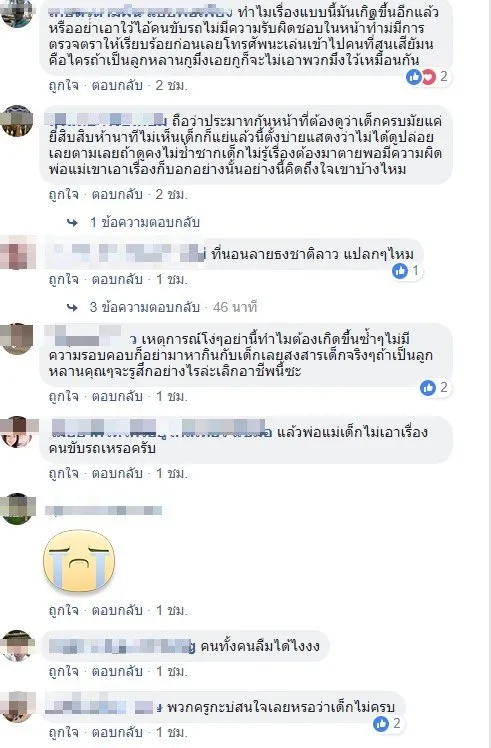Open the 2 ชม. timestamp on the first comment
The height and width of the screenshot is (748, 491).
[171, 86]
